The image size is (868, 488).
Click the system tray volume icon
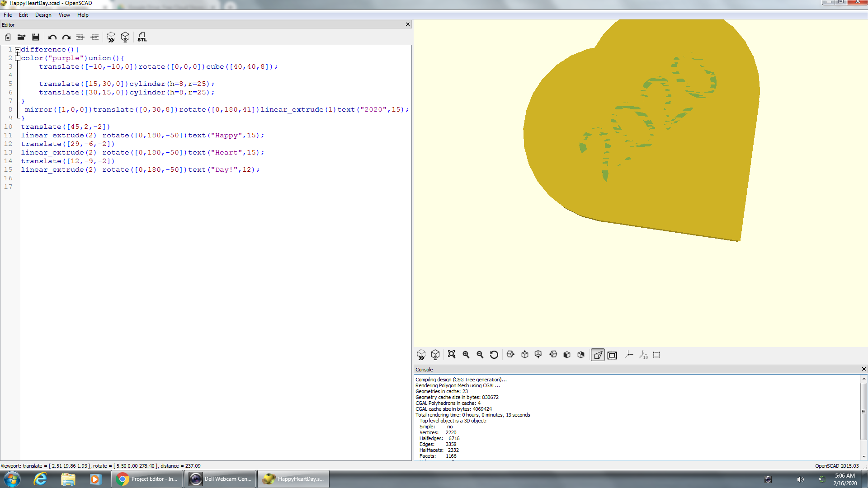[800, 479]
